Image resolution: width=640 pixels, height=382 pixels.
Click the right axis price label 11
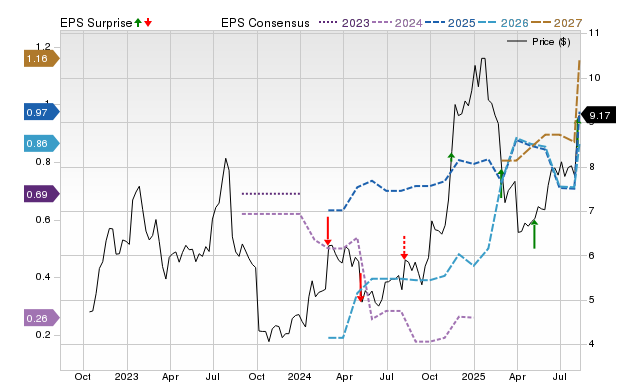click(x=594, y=33)
